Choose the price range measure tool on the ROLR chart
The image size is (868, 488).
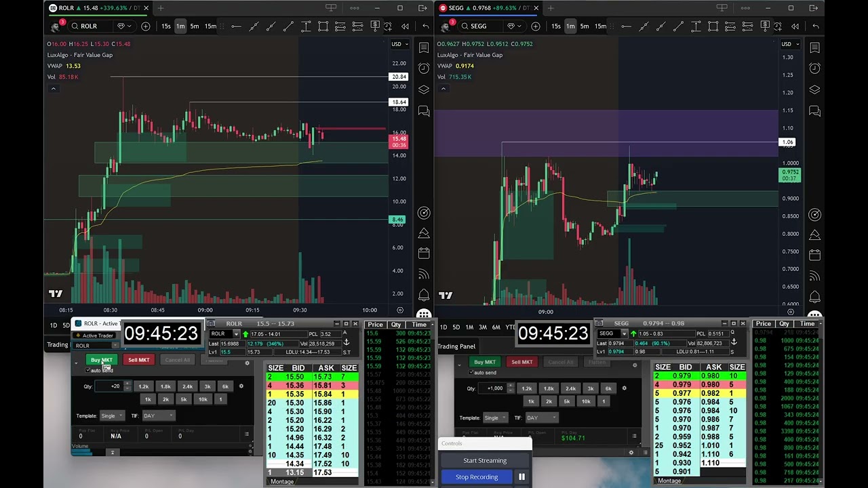[x=305, y=26]
